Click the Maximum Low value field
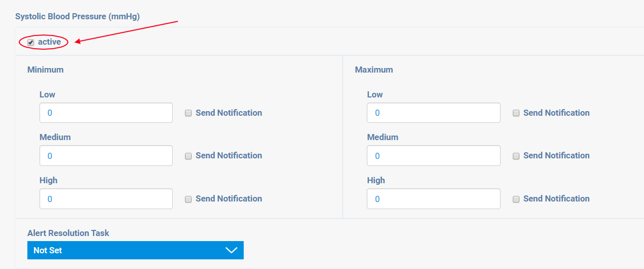The width and height of the screenshot is (644, 269). click(x=433, y=113)
